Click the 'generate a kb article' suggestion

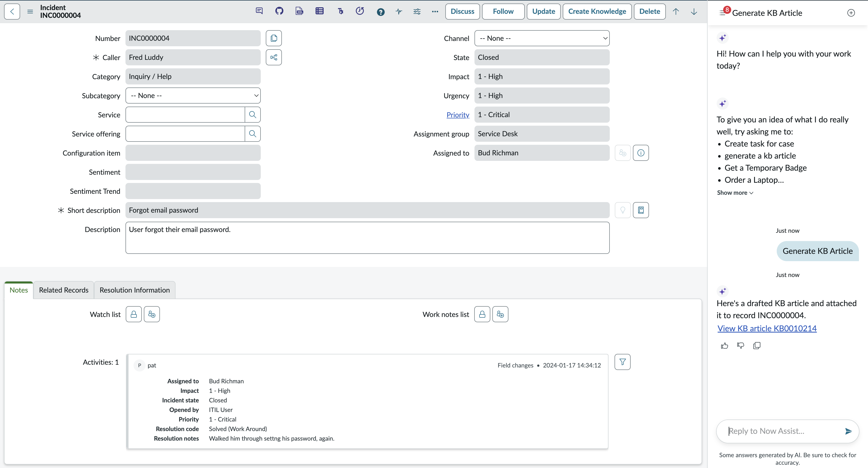(x=760, y=156)
